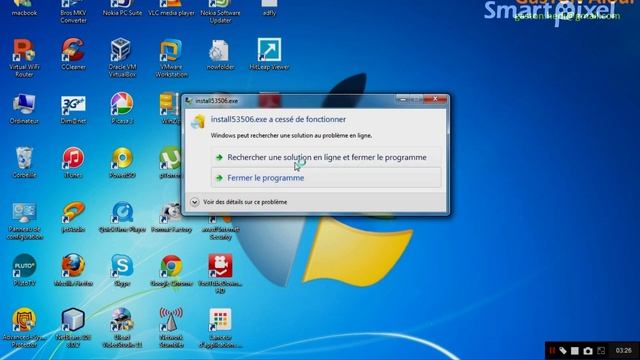This screenshot has width=640, height=360.
Task: Open the HitLeap Viewer shortcut
Action: point(269,54)
